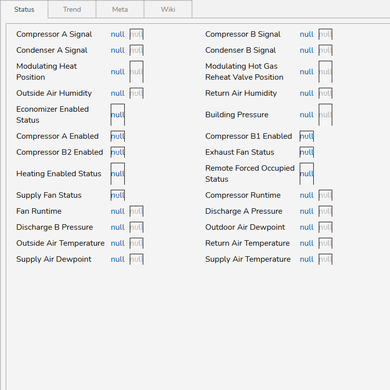Click the Compressor B1 Enabled null box

point(307,136)
